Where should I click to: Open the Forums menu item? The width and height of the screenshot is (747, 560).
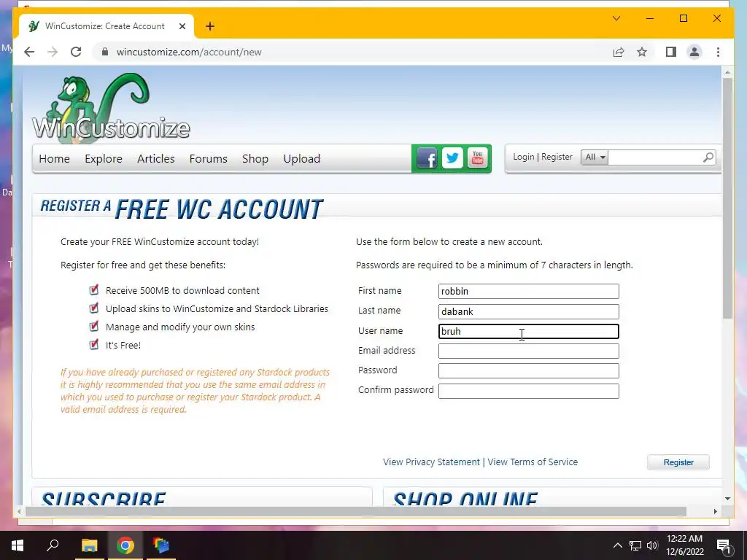pyautogui.click(x=208, y=158)
